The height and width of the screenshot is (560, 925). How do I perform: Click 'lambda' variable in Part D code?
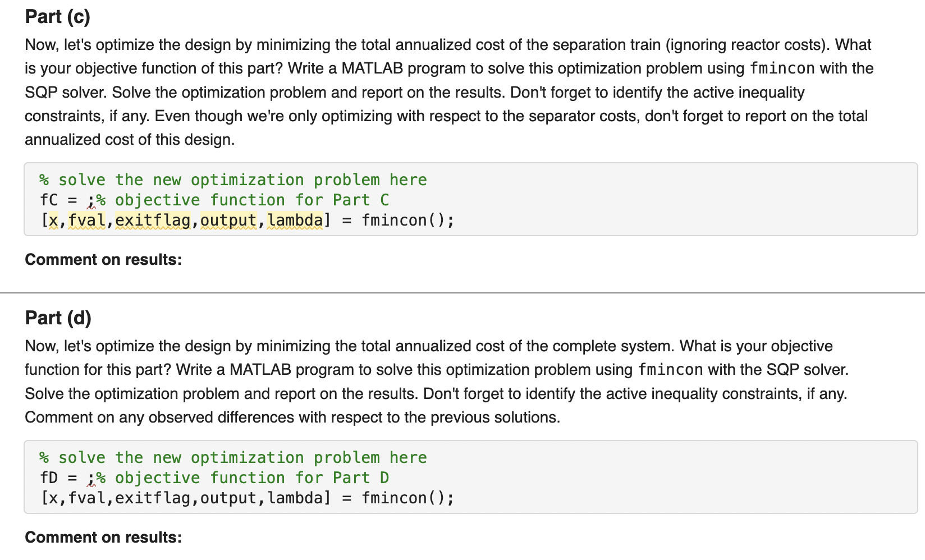[295, 498]
